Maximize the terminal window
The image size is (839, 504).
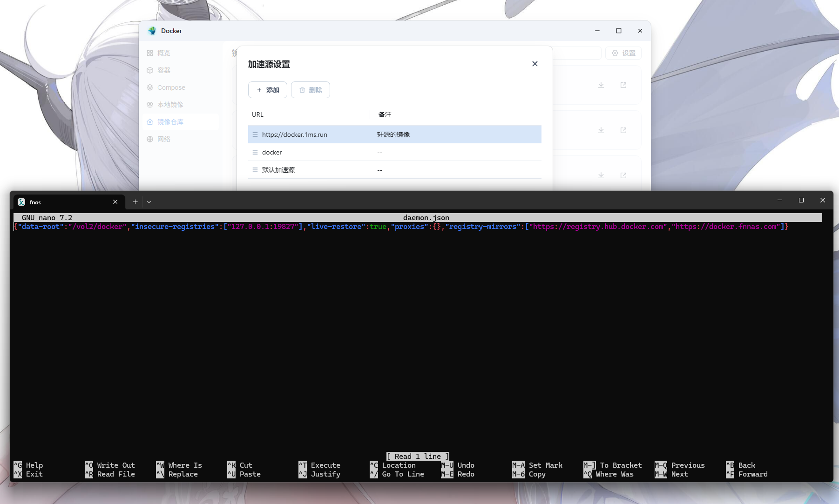tap(801, 200)
